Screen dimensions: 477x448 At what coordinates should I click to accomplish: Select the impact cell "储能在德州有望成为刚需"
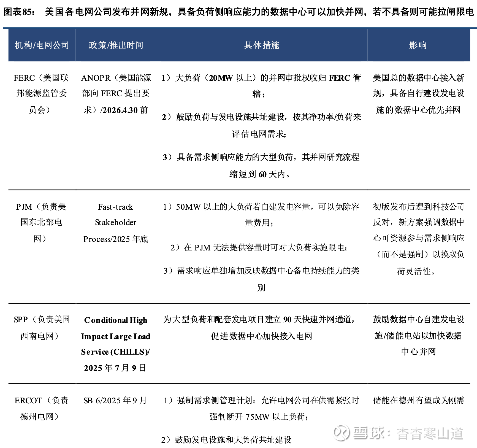coord(418,400)
